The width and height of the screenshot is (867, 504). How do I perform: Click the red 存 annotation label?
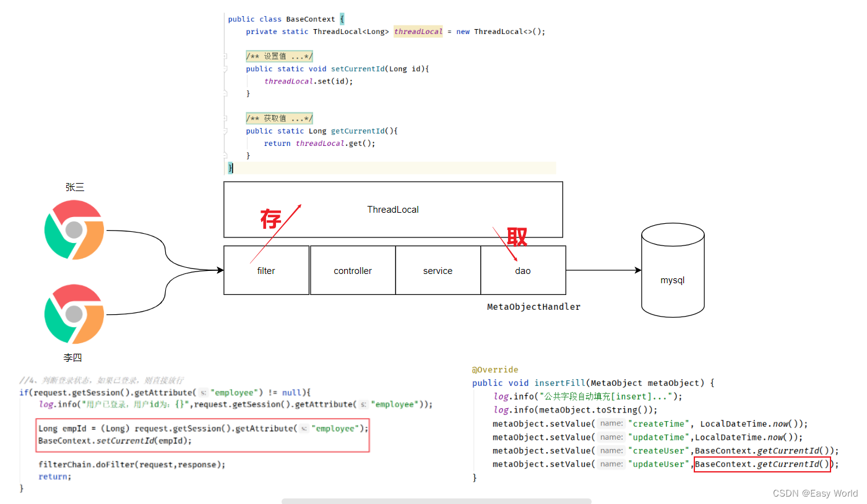pyautogui.click(x=271, y=220)
